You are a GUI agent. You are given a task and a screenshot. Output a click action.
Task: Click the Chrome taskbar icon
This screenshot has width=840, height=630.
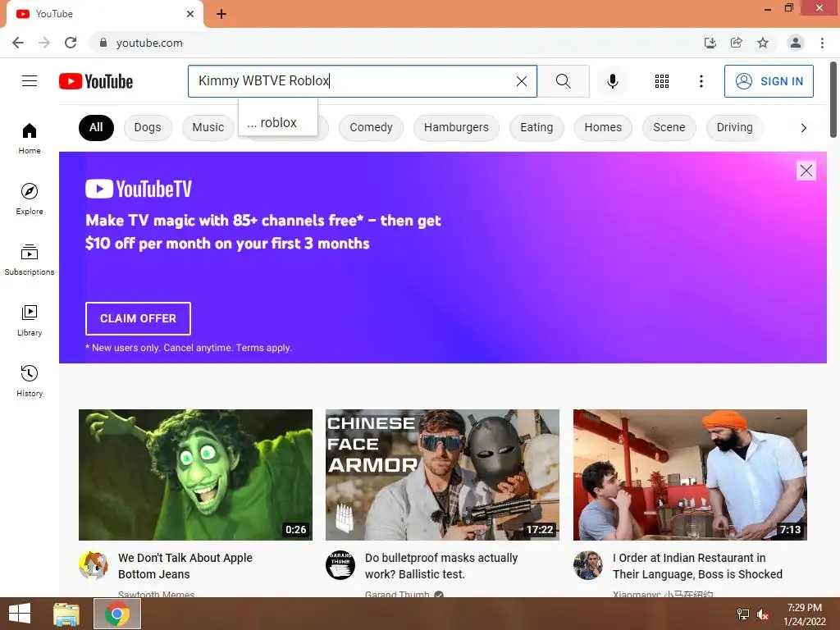pos(116,614)
